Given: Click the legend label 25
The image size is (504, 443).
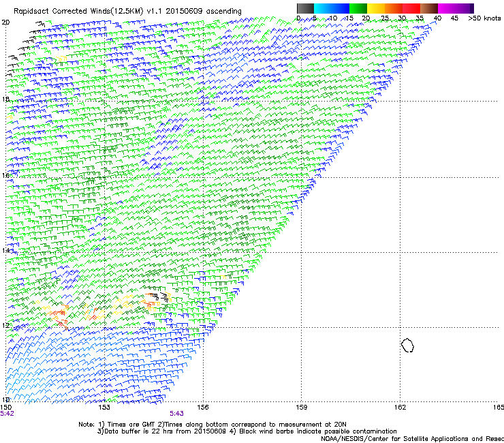Looking at the screenshot, I should pos(385,18).
